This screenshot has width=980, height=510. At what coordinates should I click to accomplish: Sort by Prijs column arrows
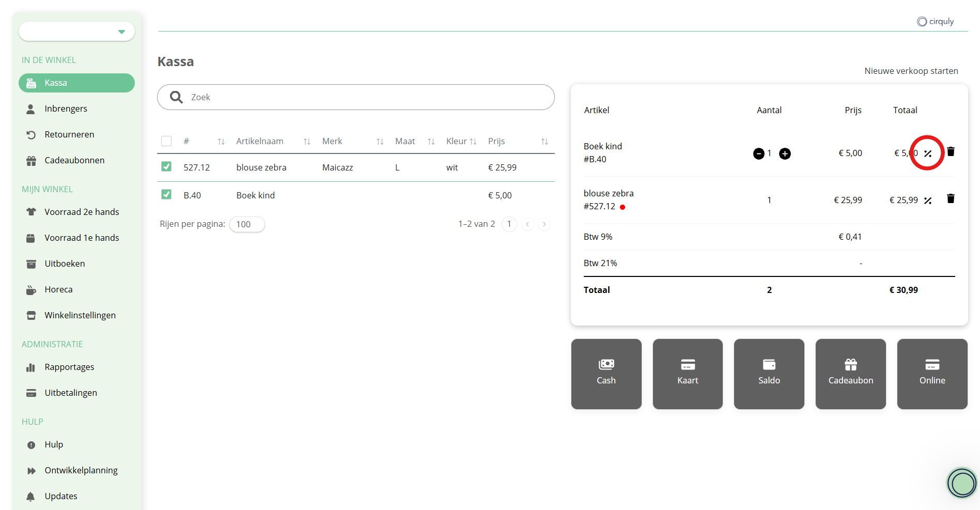[545, 142]
